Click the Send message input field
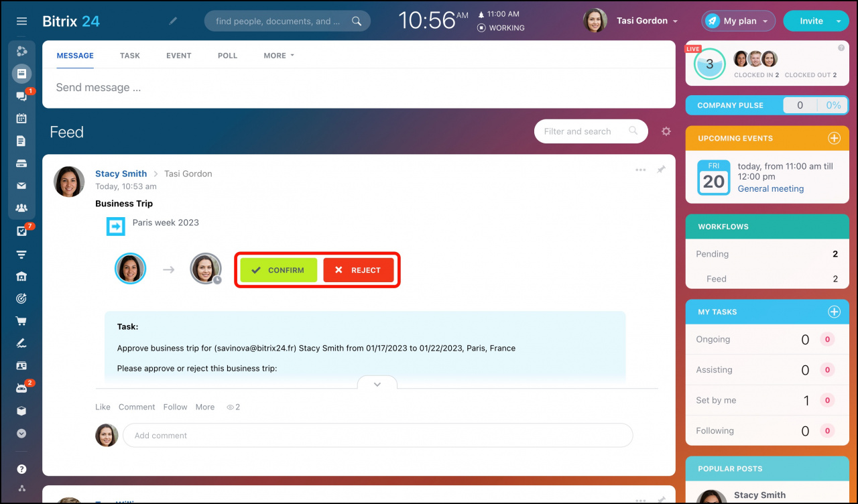Screen dimensions: 858x504 (359, 88)
